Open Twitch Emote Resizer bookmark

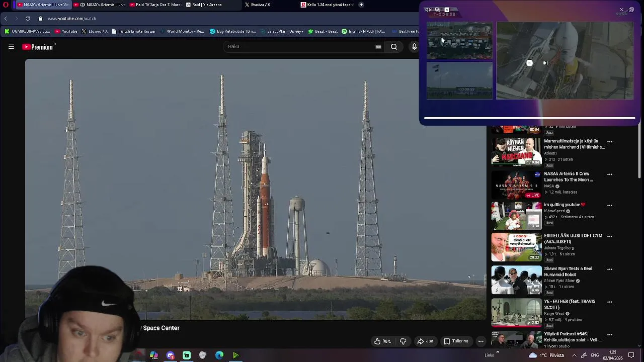134,31
